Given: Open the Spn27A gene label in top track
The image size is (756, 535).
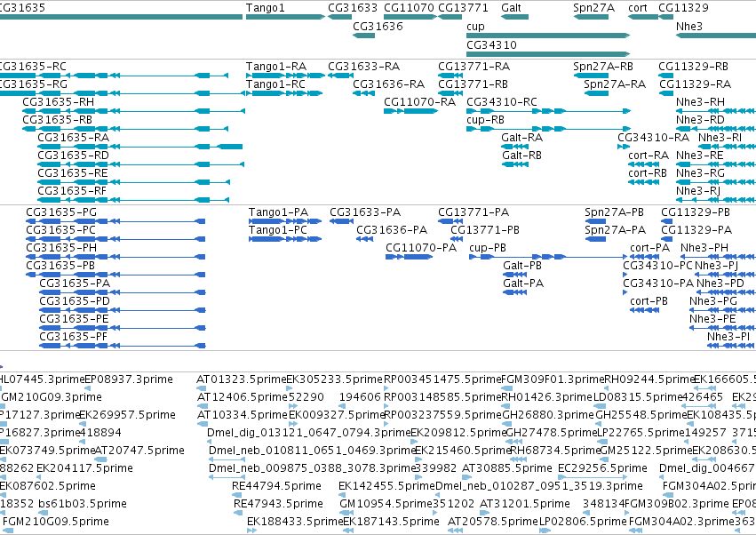Looking at the screenshot, I should pyautogui.click(x=593, y=8).
